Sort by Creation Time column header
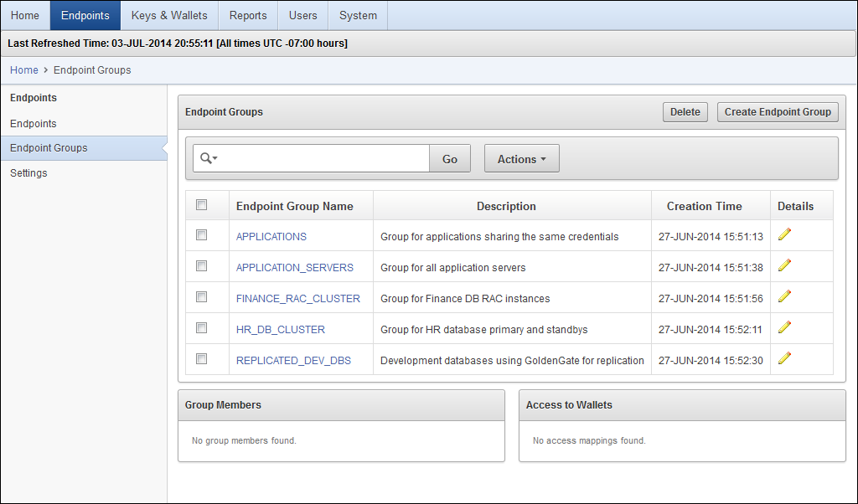Viewport: 858px width, 504px height. click(704, 206)
